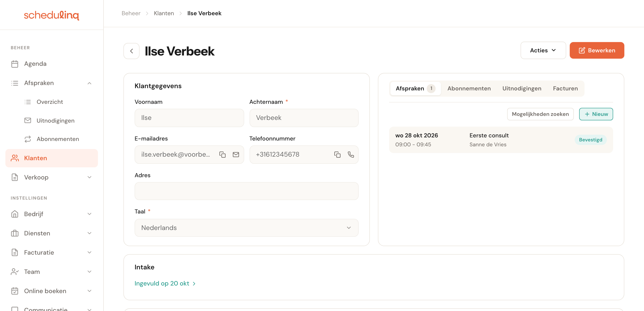This screenshot has width=644, height=311.
Task: Click the phone call icon in Telefoonnummer field
Action: tap(351, 155)
